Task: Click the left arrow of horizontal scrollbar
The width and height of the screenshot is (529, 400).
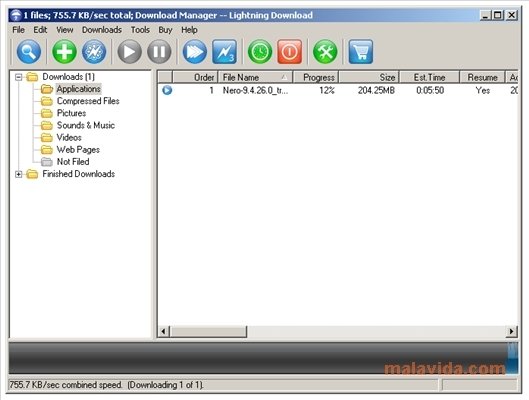Action: [x=164, y=331]
